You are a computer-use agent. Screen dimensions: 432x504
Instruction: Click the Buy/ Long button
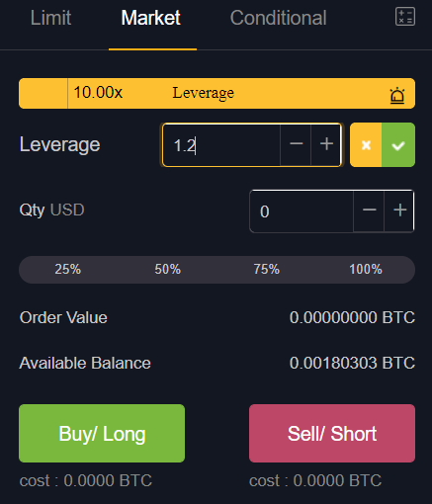click(102, 433)
